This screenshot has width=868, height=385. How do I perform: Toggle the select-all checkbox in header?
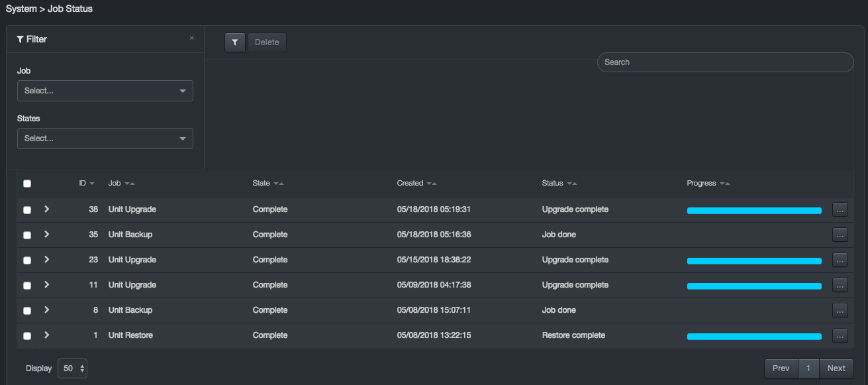[27, 184]
